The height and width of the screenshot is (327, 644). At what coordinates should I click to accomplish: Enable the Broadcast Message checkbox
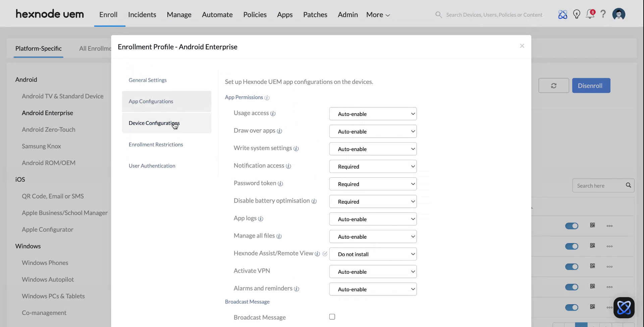[x=332, y=317]
